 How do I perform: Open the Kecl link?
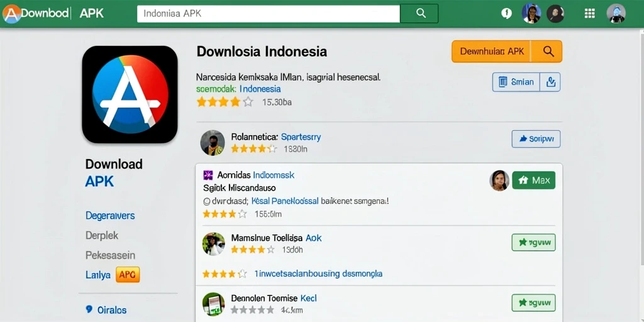[x=309, y=298]
